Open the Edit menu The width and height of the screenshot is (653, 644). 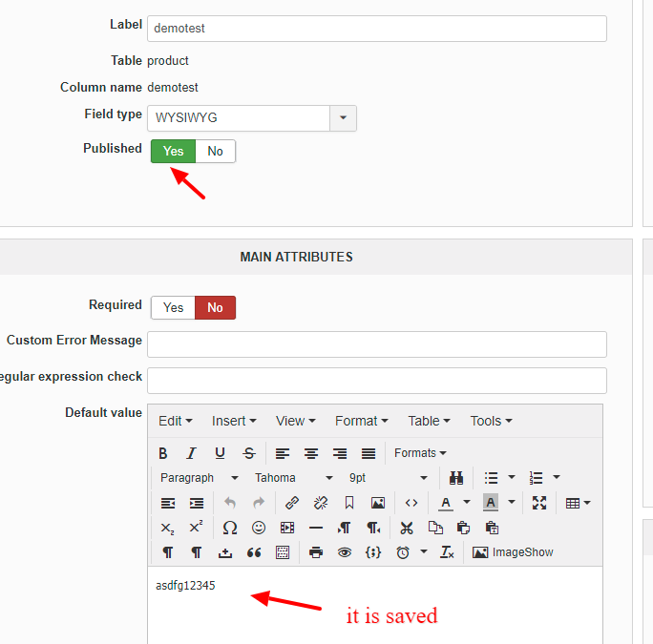click(176, 421)
